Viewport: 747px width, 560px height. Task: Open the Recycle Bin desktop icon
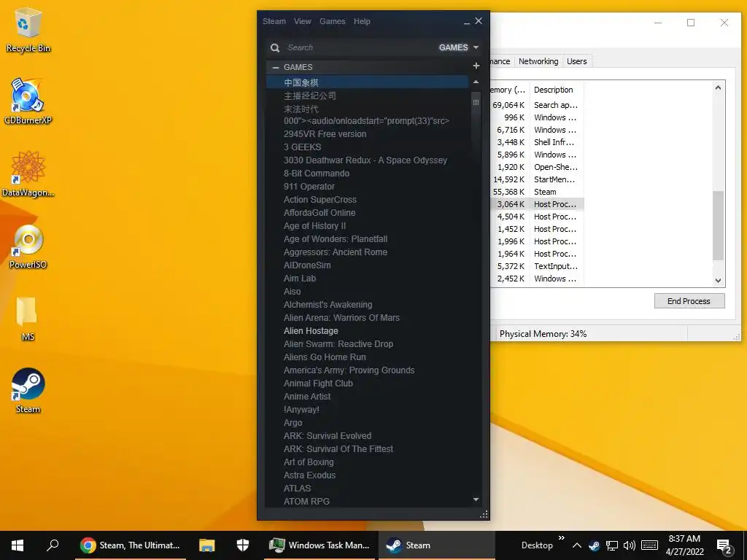coord(28,31)
